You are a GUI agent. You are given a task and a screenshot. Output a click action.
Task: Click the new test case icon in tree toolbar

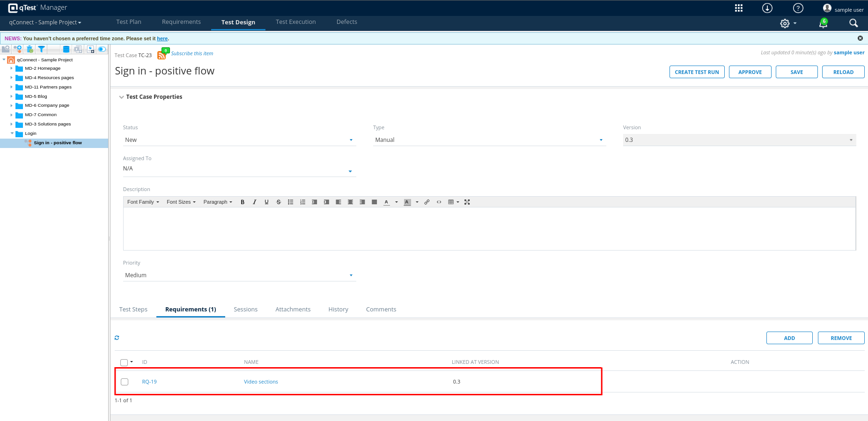click(18, 49)
